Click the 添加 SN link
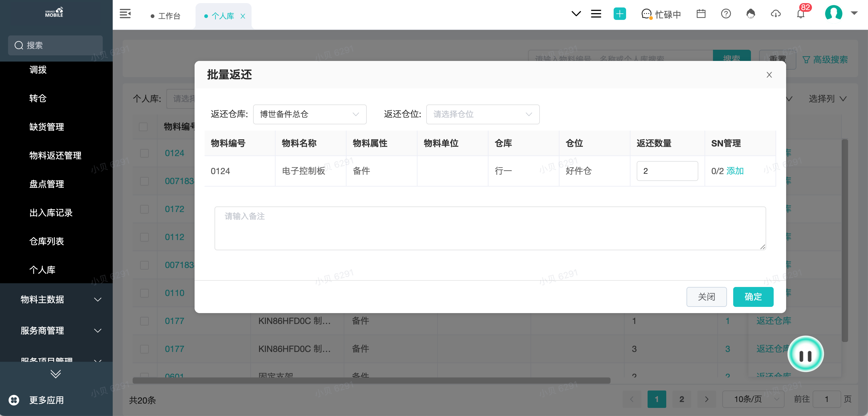 tap(735, 171)
